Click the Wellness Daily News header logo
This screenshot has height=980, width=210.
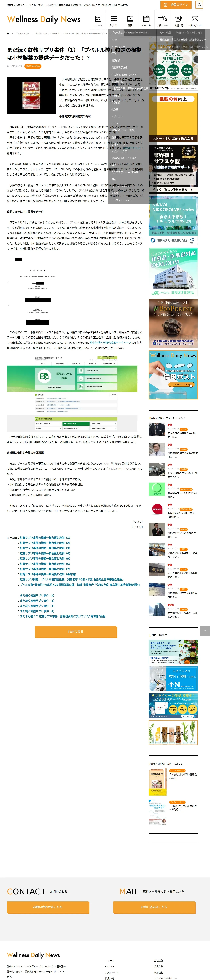click(44, 19)
